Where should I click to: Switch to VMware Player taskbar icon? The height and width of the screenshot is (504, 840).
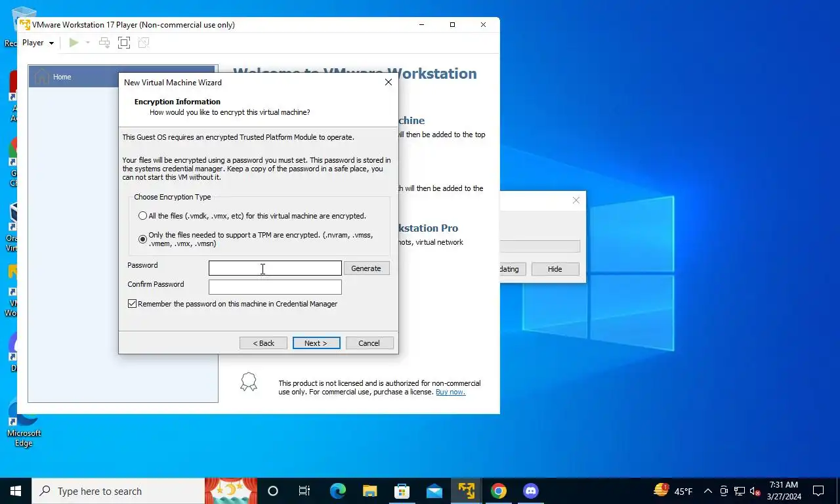tap(467, 491)
